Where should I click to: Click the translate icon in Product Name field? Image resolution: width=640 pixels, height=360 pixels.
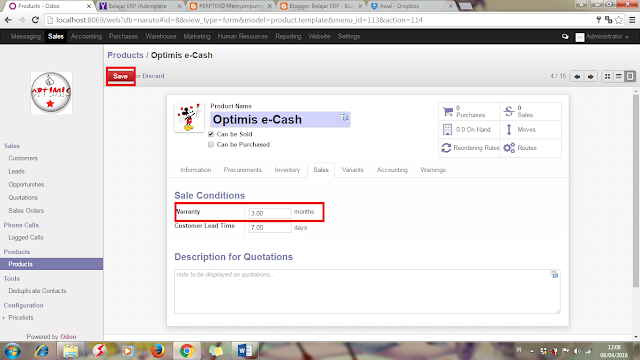click(x=345, y=118)
